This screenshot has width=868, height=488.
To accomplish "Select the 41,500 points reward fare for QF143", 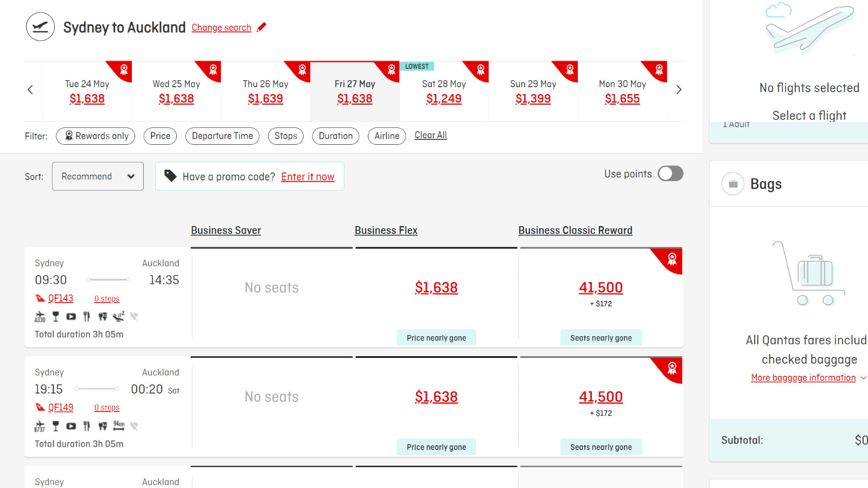I will coord(601,287).
